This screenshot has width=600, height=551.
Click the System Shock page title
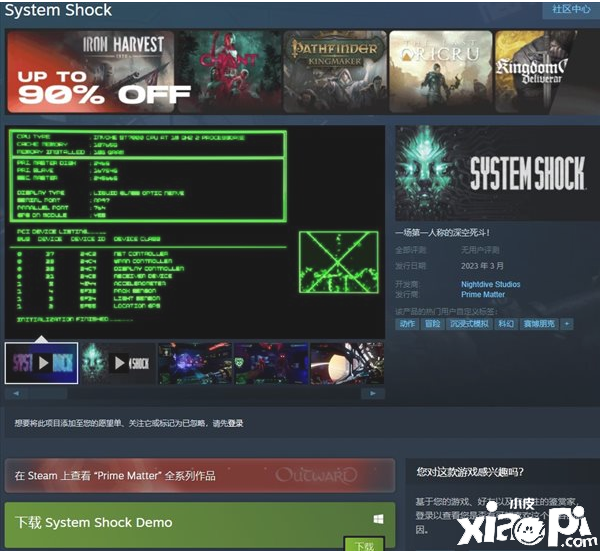[x=58, y=10]
